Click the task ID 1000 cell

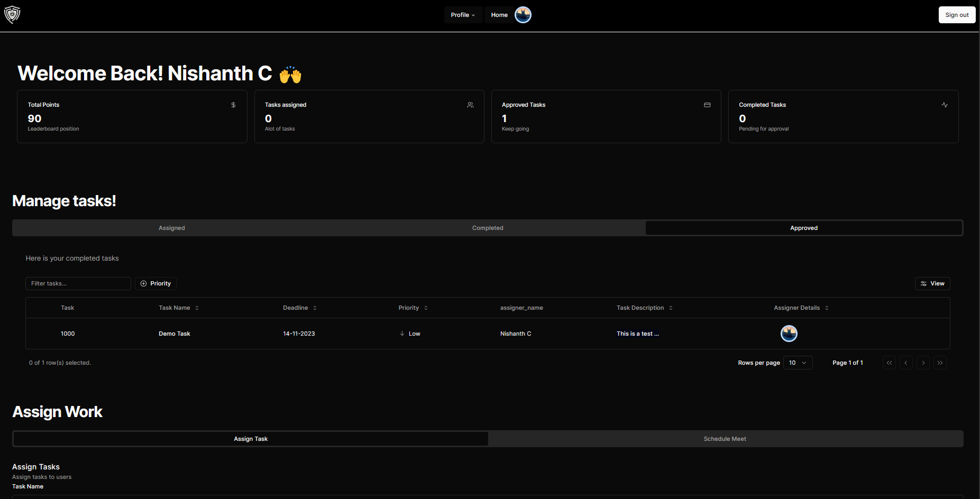68,334
